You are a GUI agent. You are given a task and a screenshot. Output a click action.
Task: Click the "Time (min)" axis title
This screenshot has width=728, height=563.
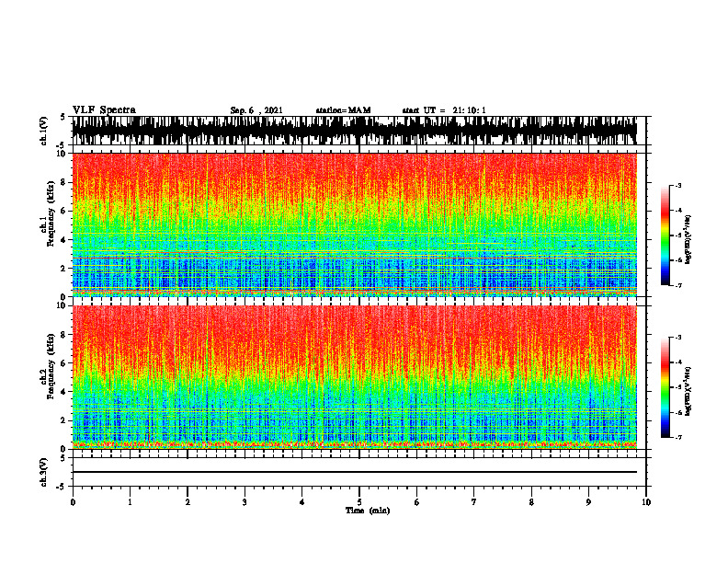(x=368, y=511)
